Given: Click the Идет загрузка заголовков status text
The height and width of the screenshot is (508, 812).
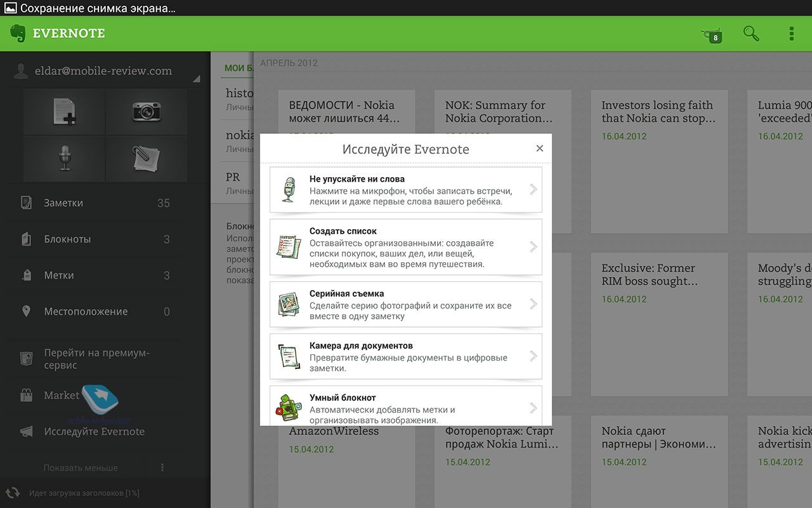Looking at the screenshot, I should tap(84, 493).
